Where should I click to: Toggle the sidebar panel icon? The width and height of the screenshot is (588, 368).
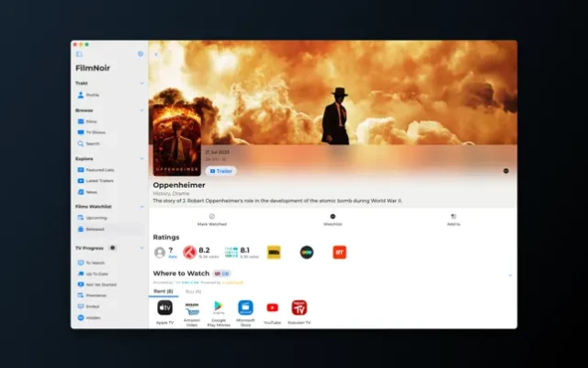pyautogui.click(x=79, y=54)
